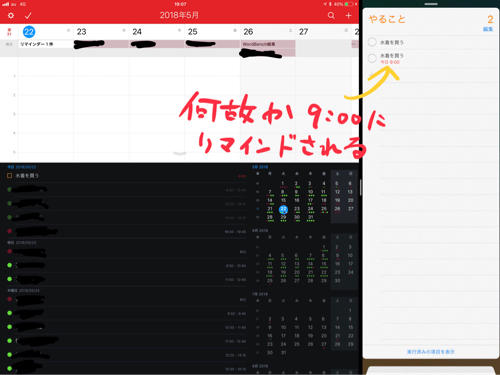The width and height of the screenshot is (500, 375).
Task: Tap the checkmark icon in red toolbar
Action: click(28, 16)
